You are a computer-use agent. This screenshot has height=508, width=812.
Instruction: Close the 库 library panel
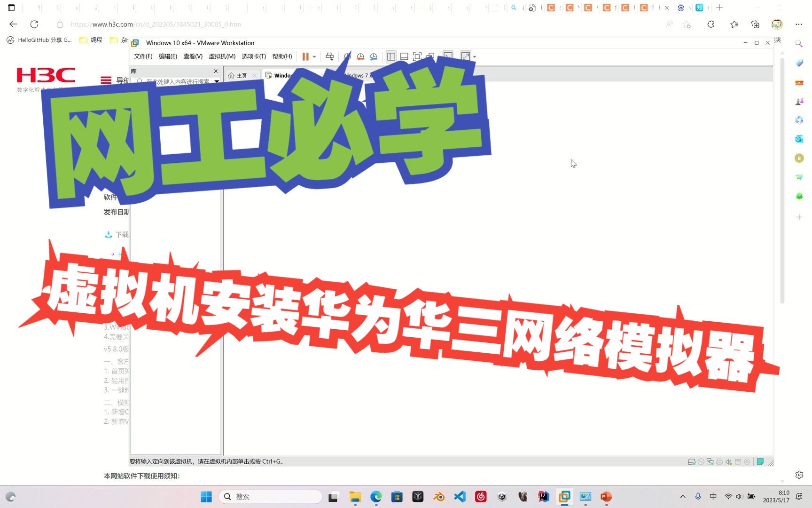pyautogui.click(x=216, y=71)
